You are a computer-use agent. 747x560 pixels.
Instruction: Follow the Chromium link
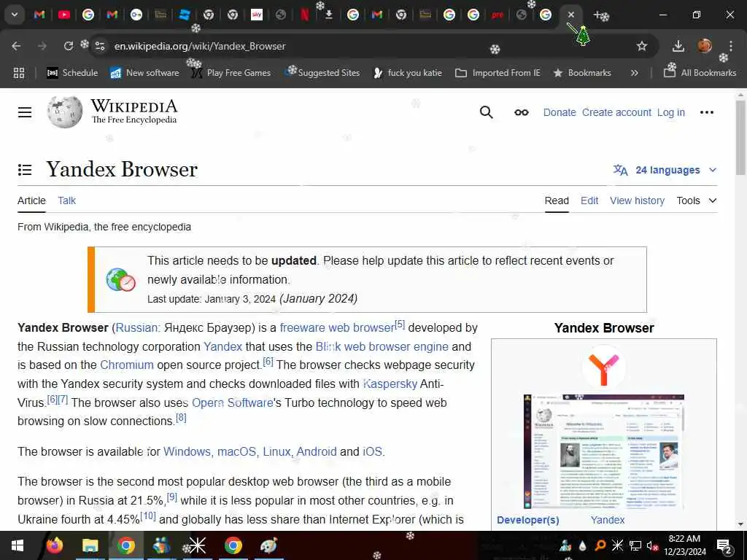click(127, 365)
